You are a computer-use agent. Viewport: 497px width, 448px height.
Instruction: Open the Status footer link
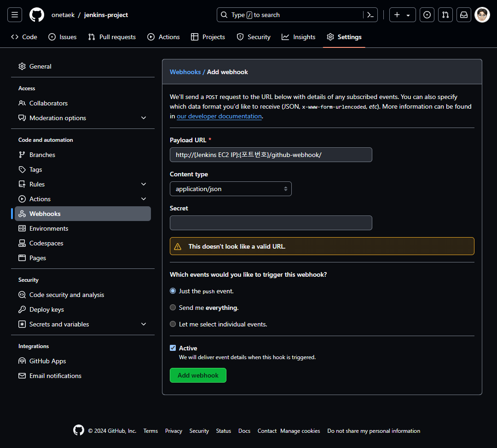pos(224,431)
